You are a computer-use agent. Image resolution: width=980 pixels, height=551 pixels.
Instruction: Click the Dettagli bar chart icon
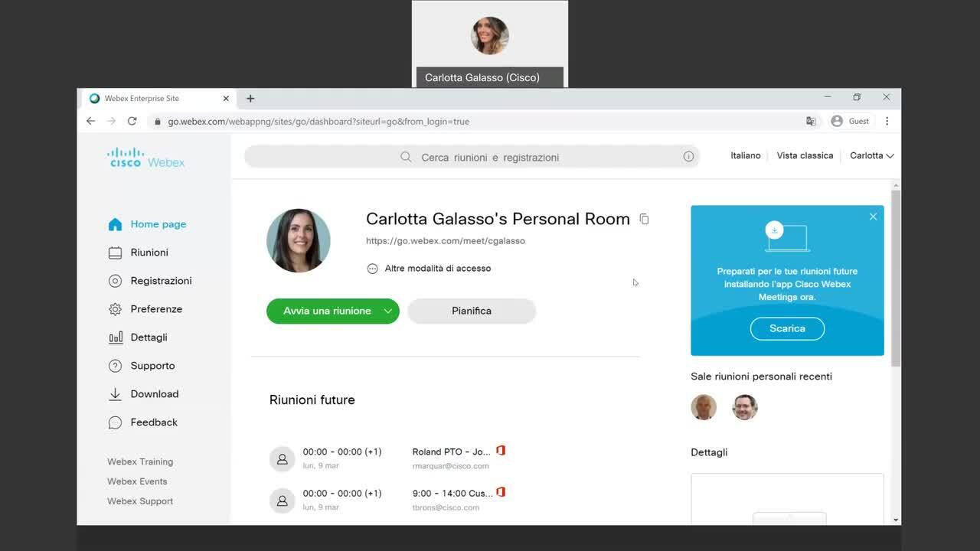[x=115, y=337]
